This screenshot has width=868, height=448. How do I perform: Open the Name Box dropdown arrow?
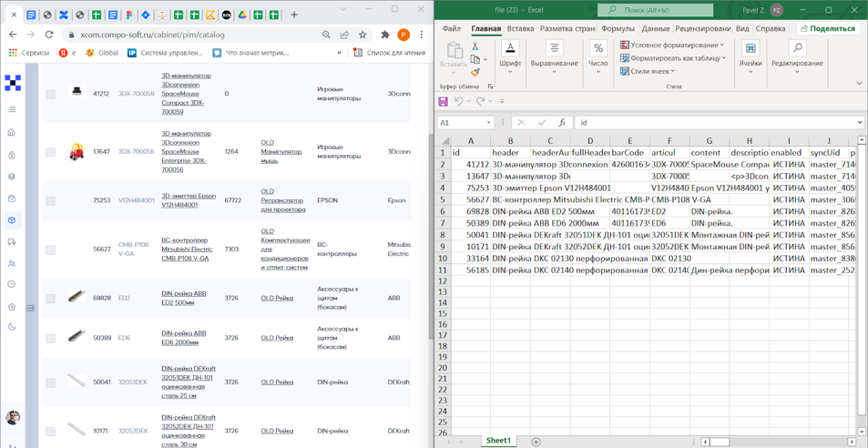click(489, 123)
